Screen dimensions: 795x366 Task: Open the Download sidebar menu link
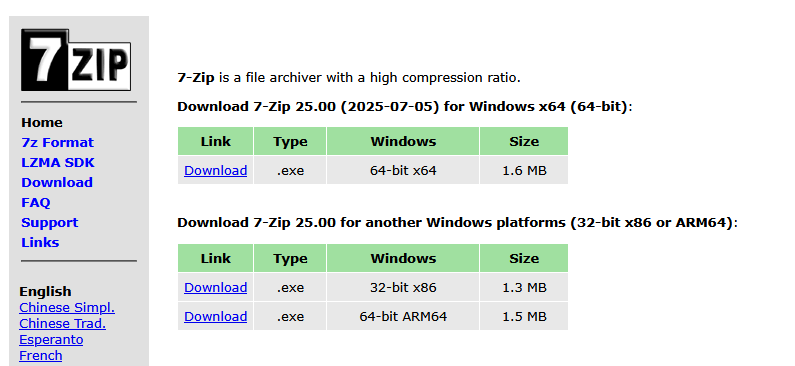57,182
